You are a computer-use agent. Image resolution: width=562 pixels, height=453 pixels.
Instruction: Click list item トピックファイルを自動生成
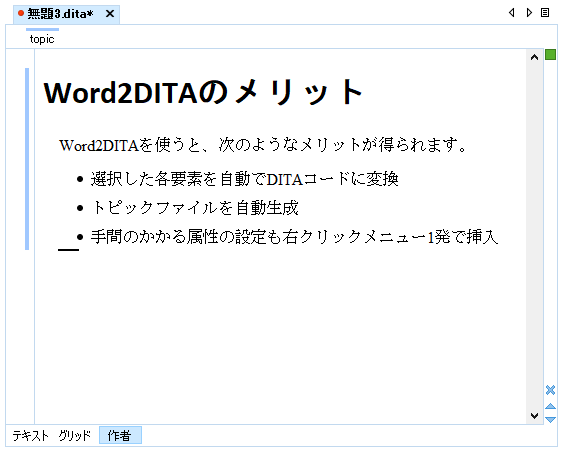(x=195, y=208)
